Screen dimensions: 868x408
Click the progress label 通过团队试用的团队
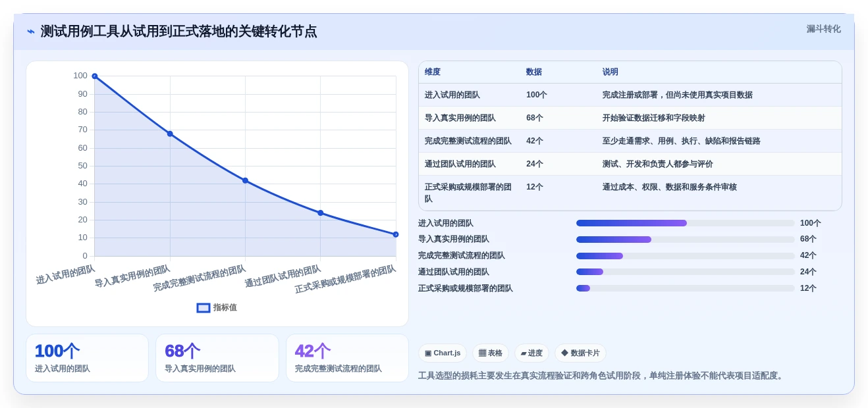[x=454, y=272]
